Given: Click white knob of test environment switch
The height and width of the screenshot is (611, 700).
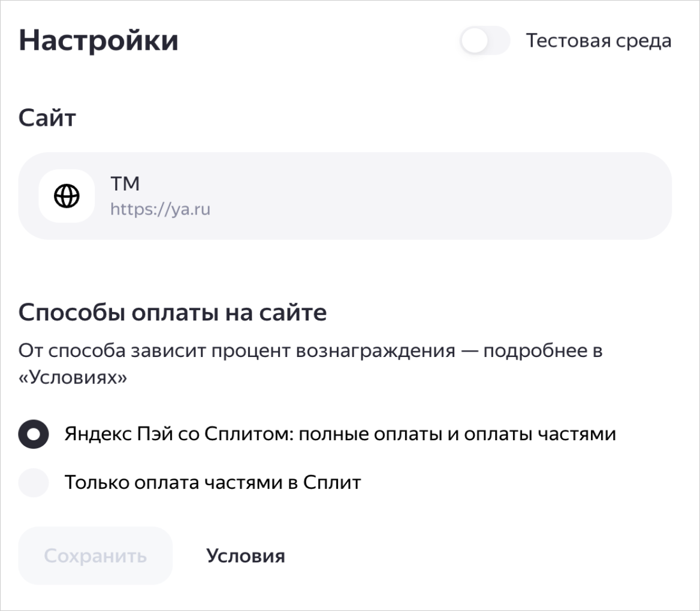Looking at the screenshot, I should (x=474, y=41).
